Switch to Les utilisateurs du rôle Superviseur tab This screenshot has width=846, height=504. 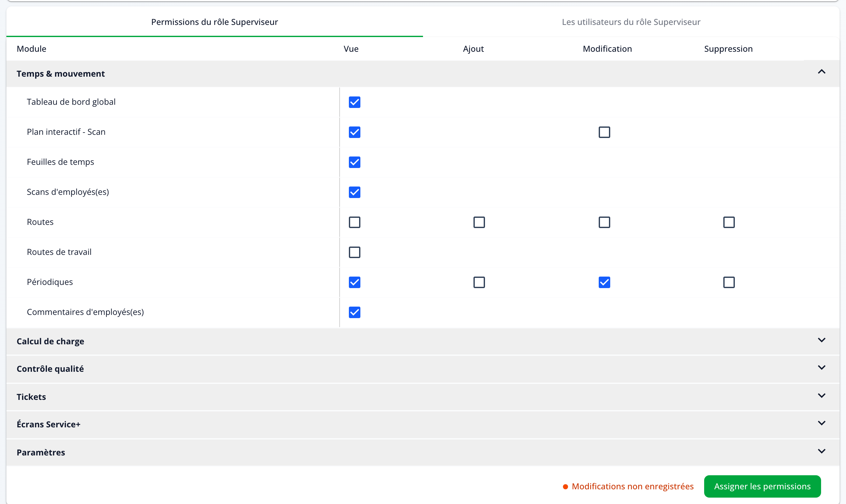pos(631,22)
